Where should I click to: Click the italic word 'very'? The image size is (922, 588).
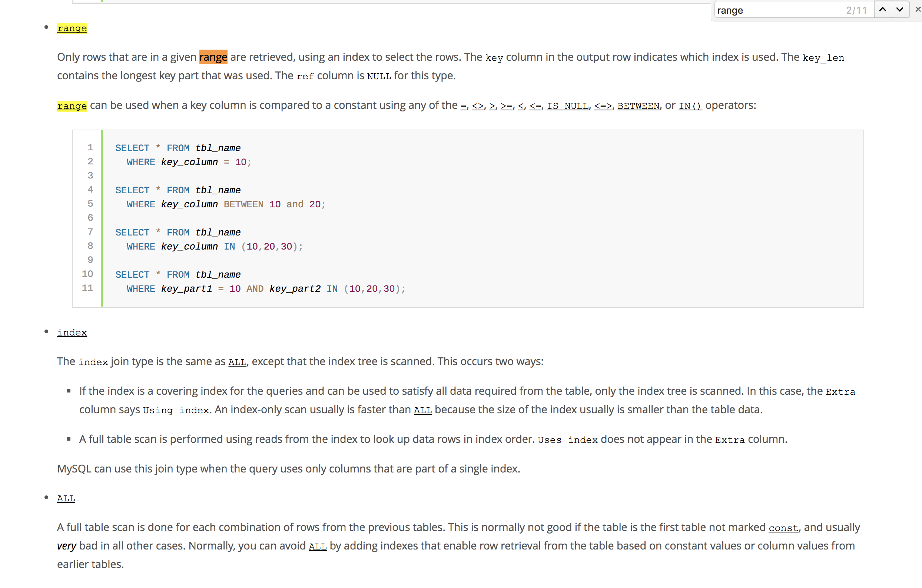pyautogui.click(x=67, y=546)
